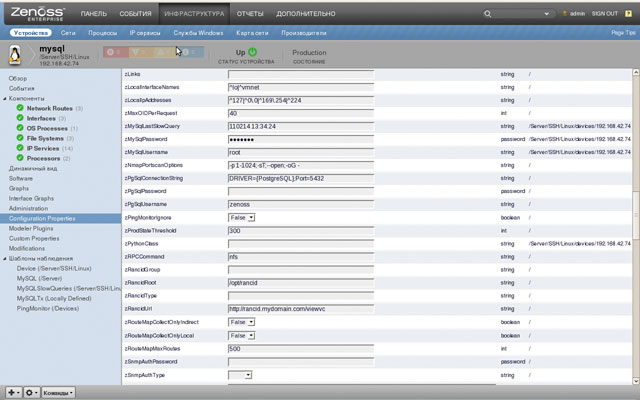This screenshot has width=640, height=400.
Task: Click properties list scrollbar up arrow
Action: coord(636,72)
